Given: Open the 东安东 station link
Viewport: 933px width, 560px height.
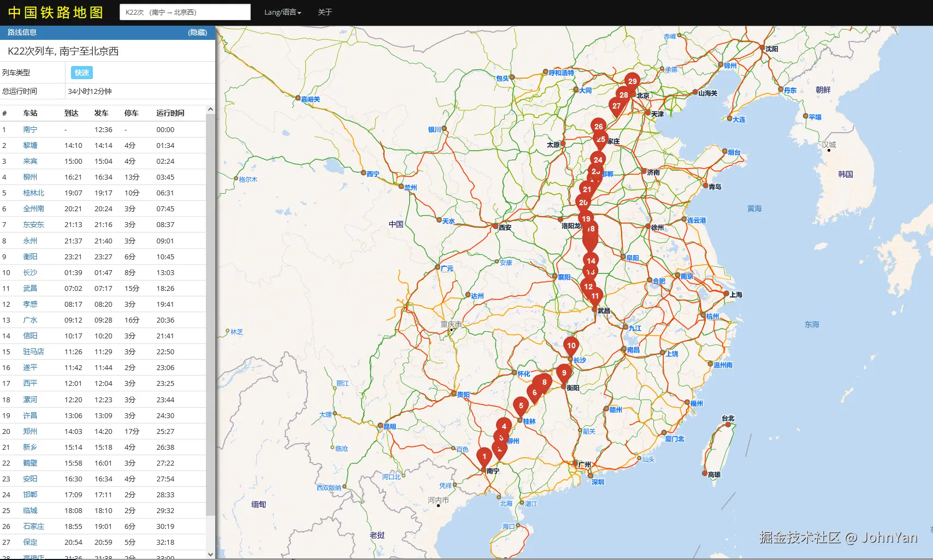Looking at the screenshot, I should coord(34,225).
